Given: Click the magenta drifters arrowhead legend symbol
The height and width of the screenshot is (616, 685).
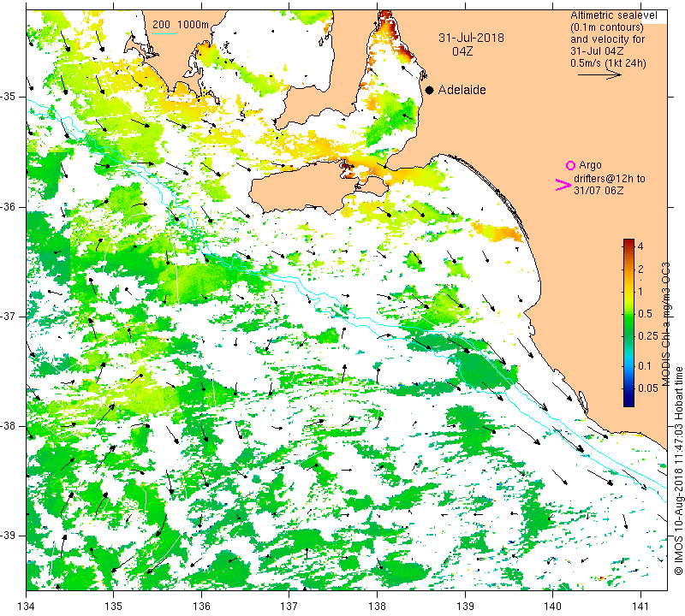Looking at the screenshot, I should 563,185.
